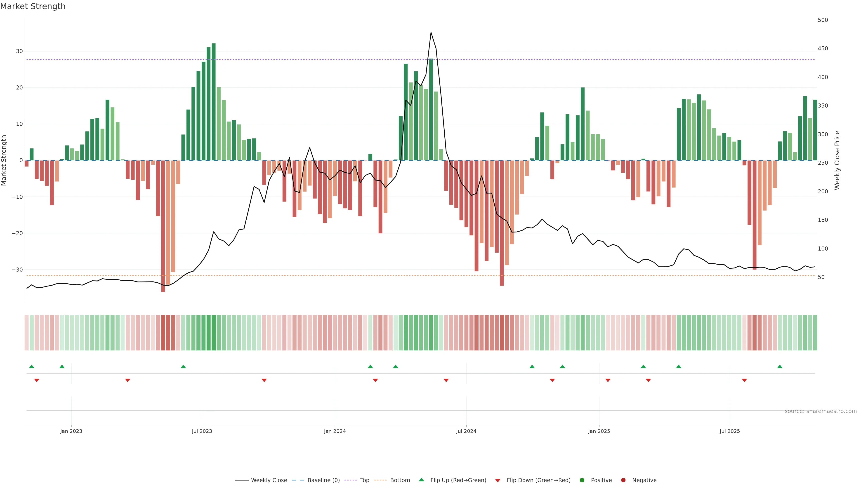Click the darkest green heat strip cell mid-2023
The width and height of the screenshot is (868, 488).
click(214, 333)
